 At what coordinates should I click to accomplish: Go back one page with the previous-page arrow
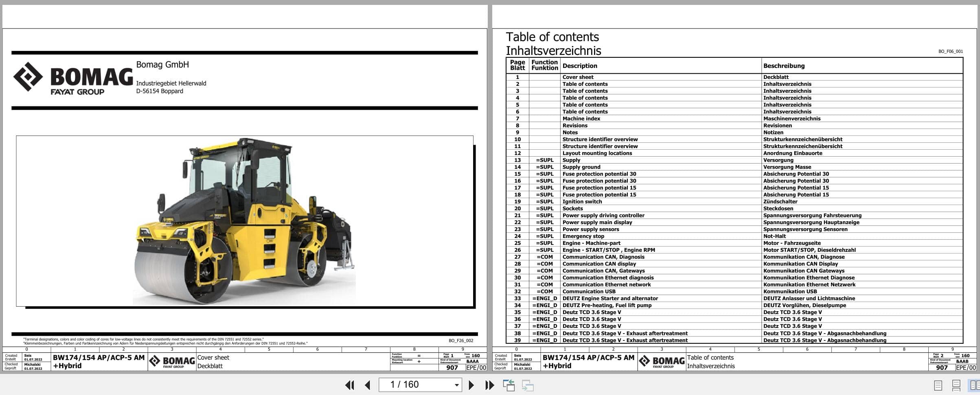[368, 385]
